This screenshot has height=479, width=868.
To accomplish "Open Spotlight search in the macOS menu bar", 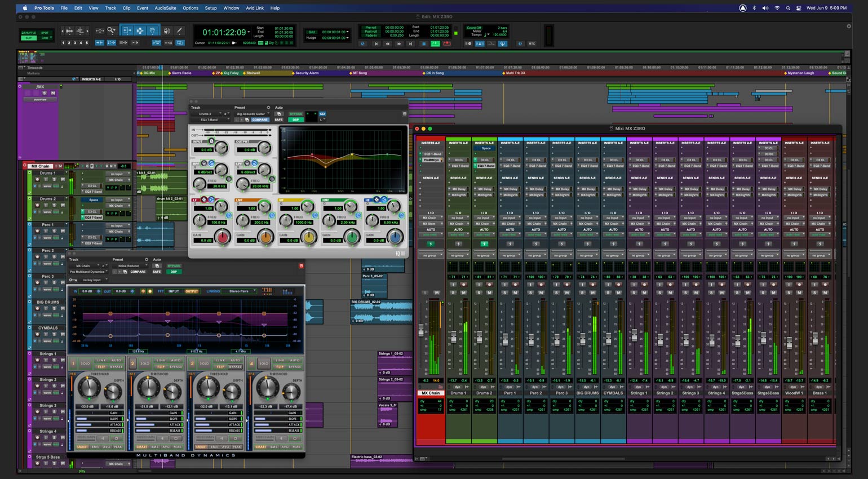I will pyautogui.click(x=788, y=8).
